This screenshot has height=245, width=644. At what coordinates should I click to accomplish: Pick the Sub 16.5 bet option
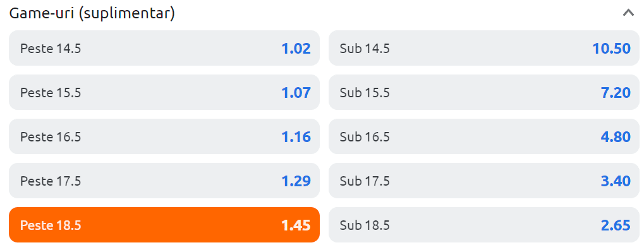pyautogui.click(x=484, y=136)
